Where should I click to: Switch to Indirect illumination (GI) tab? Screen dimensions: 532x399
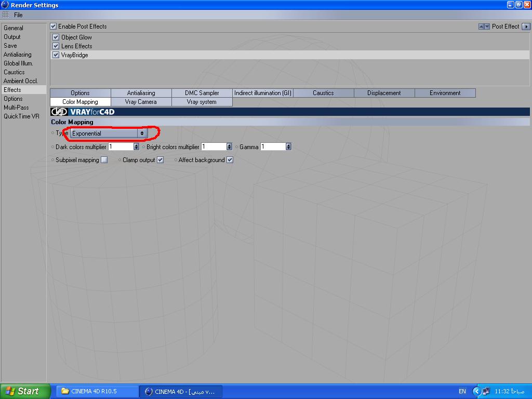(x=262, y=93)
